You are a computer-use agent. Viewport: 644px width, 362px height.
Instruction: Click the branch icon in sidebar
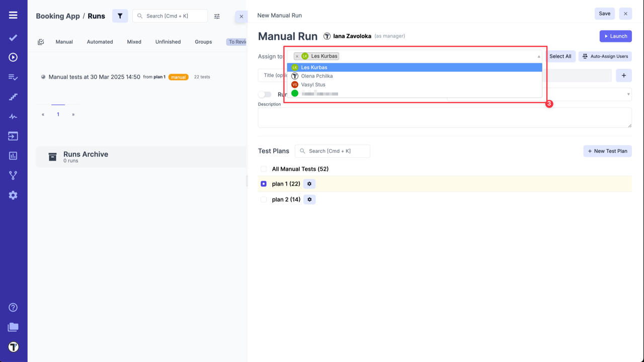(x=13, y=175)
